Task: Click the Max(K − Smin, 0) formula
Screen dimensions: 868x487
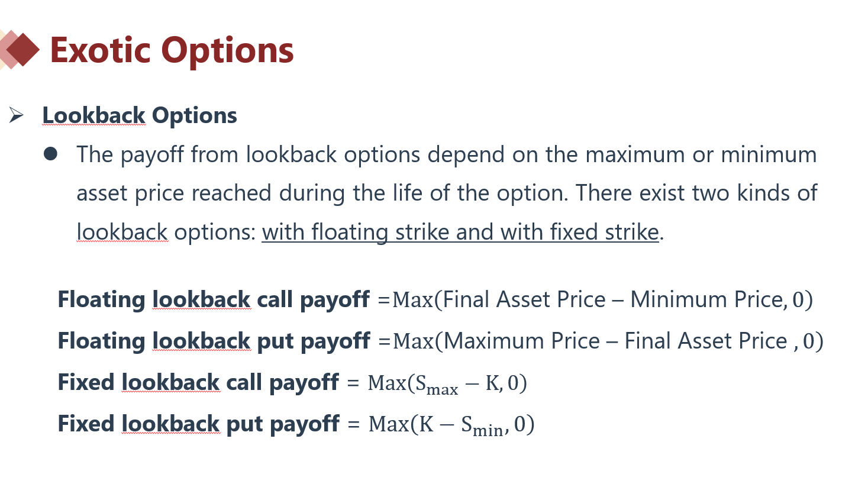Action: (x=451, y=425)
